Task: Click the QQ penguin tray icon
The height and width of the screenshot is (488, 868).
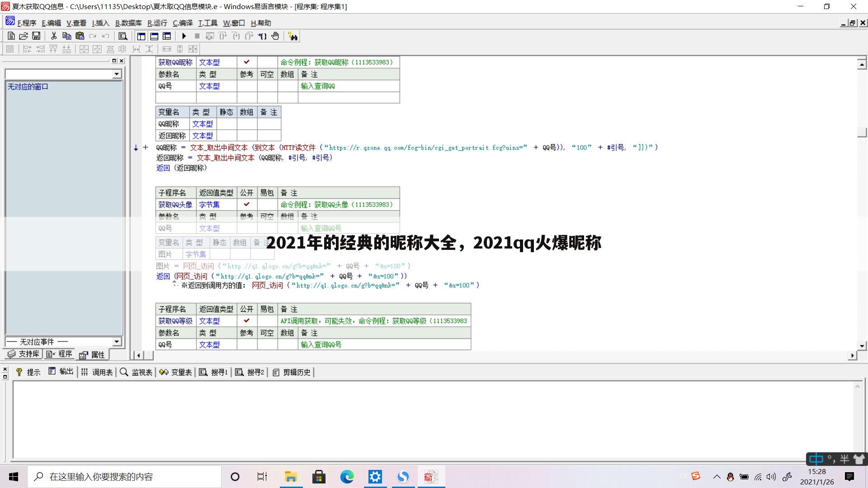Action: (x=730, y=477)
